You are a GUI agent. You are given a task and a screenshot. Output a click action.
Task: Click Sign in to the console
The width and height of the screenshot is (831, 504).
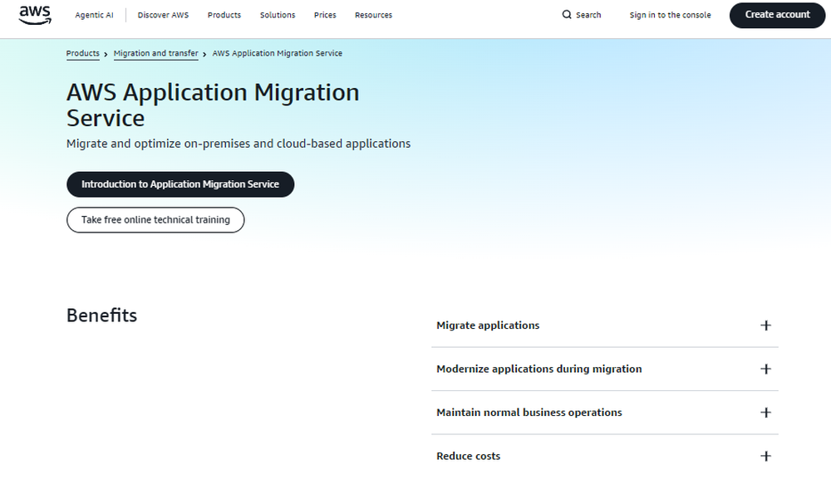[670, 15]
